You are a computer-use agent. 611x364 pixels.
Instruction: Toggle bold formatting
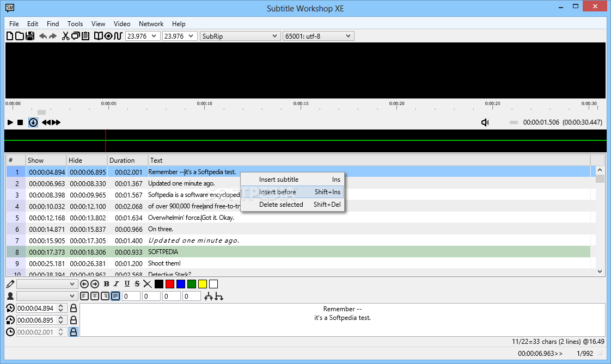106,284
